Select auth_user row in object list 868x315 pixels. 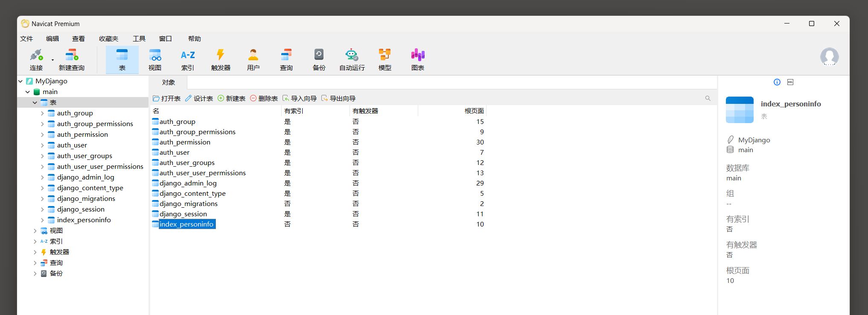tap(318, 153)
